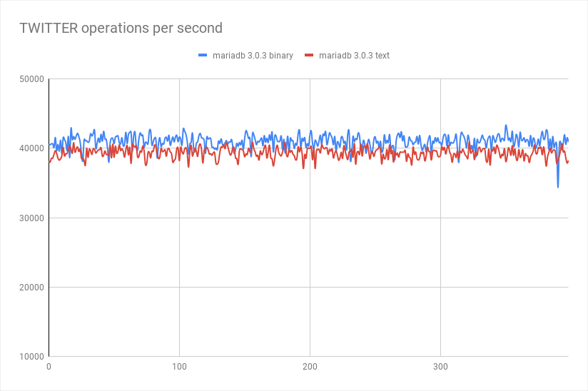The width and height of the screenshot is (588, 391).
Task: Click the 300 x-axis label
Action: click(440, 367)
